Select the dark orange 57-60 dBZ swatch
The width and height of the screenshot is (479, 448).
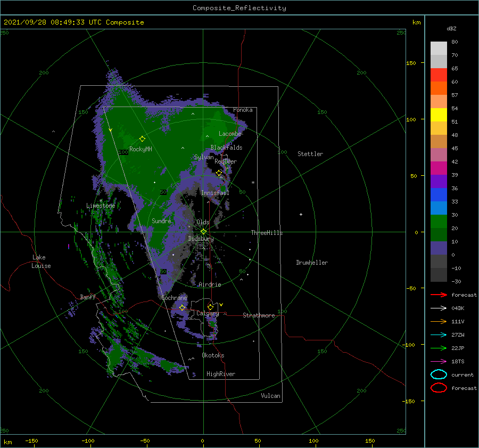point(439,88)
